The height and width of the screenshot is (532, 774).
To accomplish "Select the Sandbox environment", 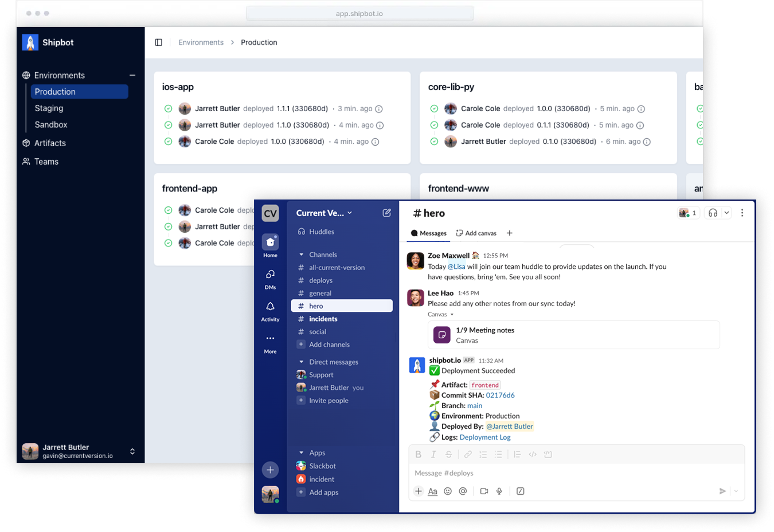I will (51, 124).
